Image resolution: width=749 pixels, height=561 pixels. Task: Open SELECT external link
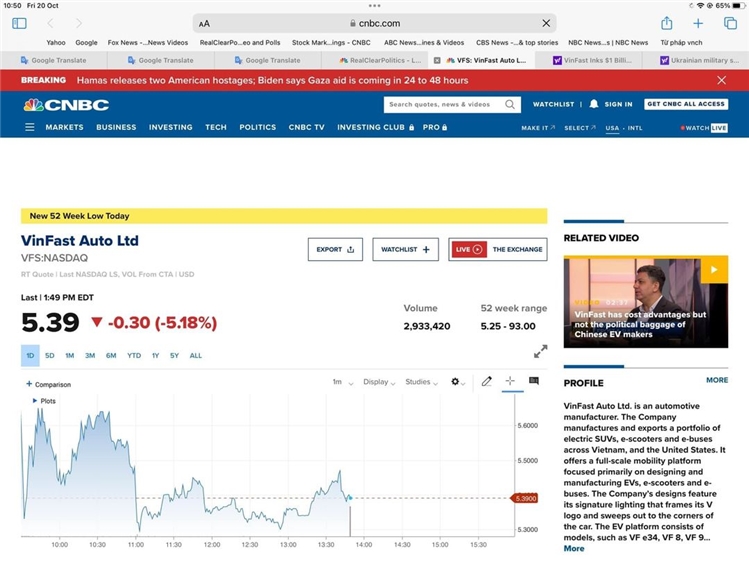tap(580, 128)
